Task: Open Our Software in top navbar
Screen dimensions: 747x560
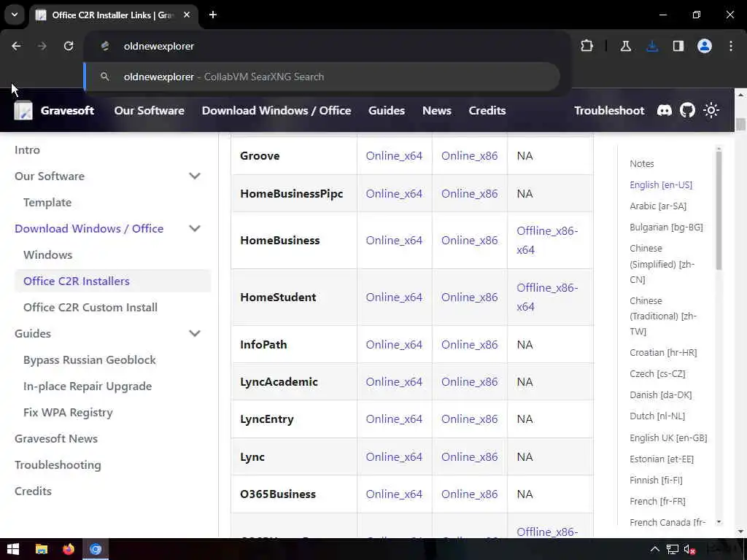Action: pyautogui.click(x=149, y=111)
